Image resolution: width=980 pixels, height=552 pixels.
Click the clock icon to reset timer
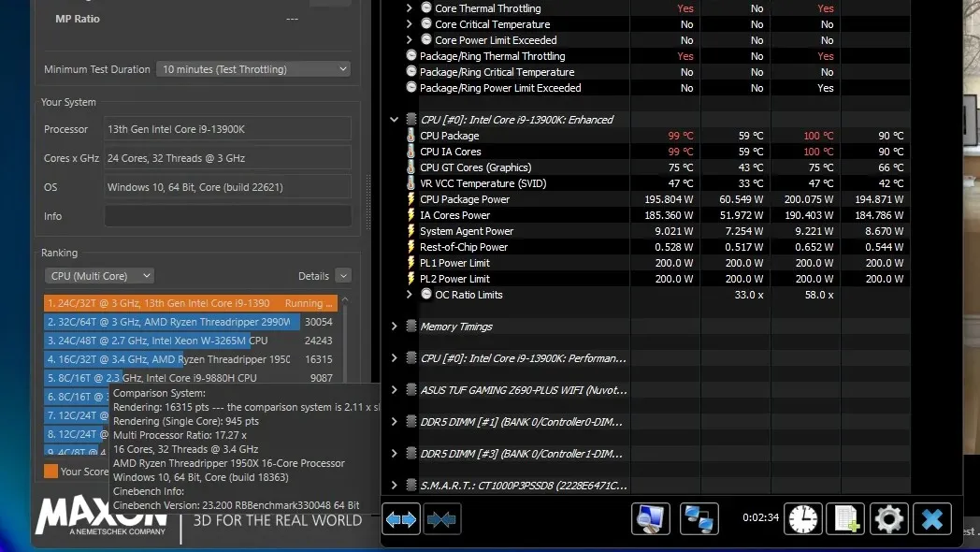tap(802, 518)
